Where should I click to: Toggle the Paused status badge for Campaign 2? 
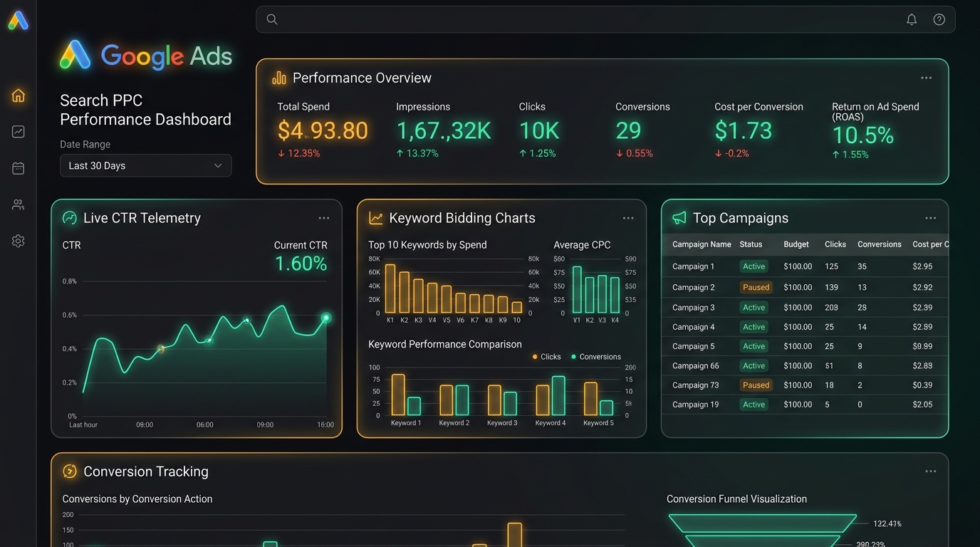pyautogui.click(x=756, y=287)
